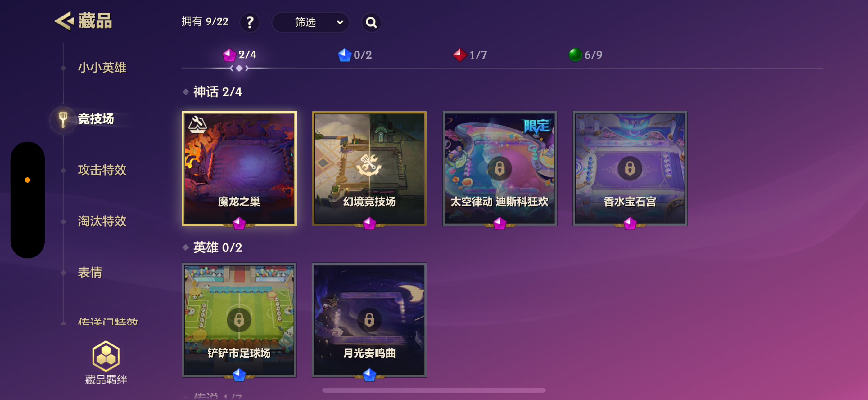The image size is (868, 400).
Task: Click the random tools icon on 幻境竞技场
Action: pos(369,165)
